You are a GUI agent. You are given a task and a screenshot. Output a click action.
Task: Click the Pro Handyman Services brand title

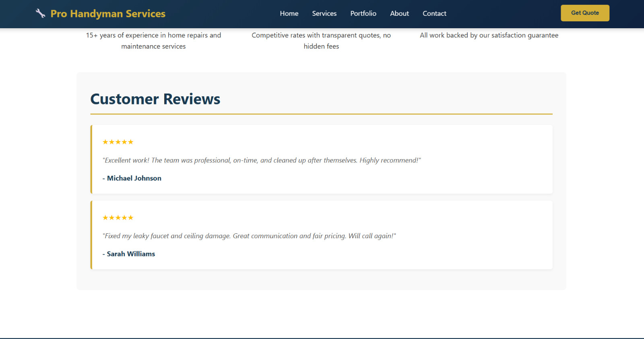pyautogui.click(x=108, y=14)
